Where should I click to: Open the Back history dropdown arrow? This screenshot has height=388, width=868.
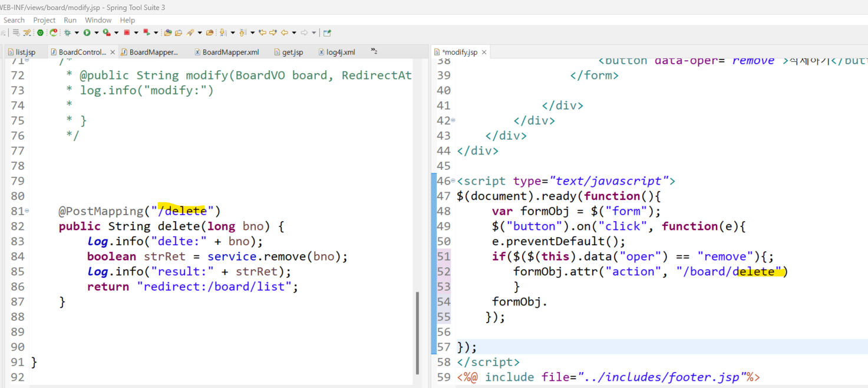294,33
